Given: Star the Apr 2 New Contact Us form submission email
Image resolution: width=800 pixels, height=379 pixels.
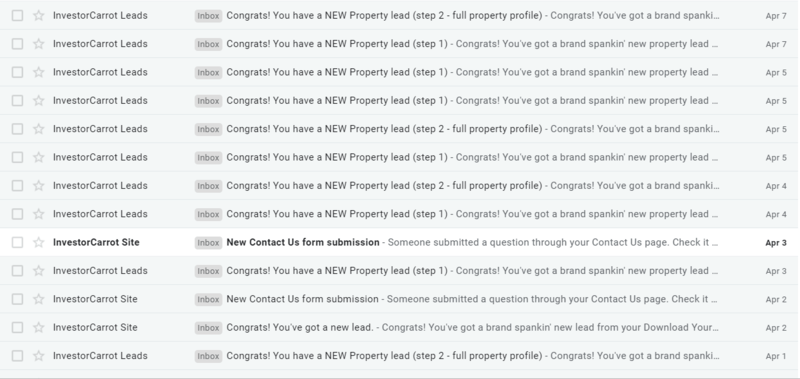Looking at the screenshot, I should point(39,299).
